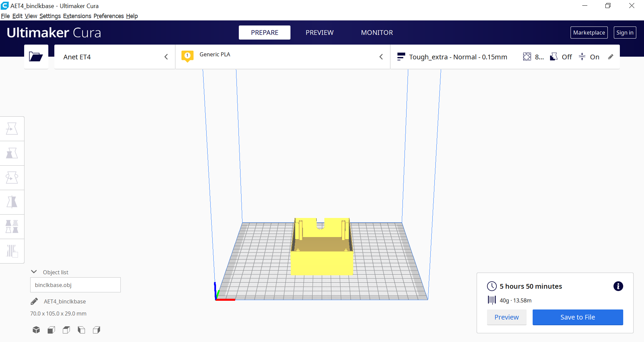Expand the Generic PLA material selector

283,57
